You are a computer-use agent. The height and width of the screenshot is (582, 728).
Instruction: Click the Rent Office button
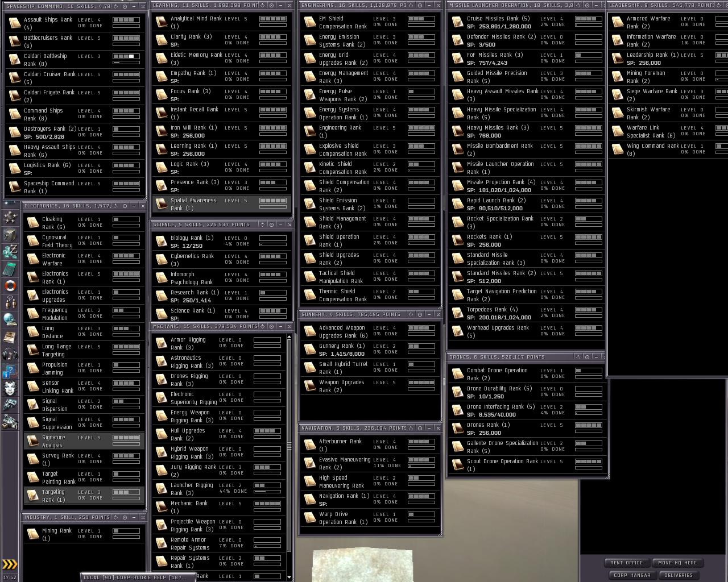(626, 563)
